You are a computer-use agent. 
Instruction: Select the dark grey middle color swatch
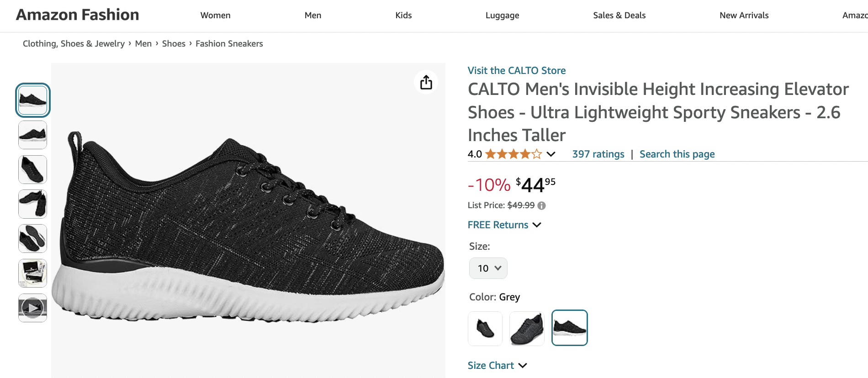527,328
